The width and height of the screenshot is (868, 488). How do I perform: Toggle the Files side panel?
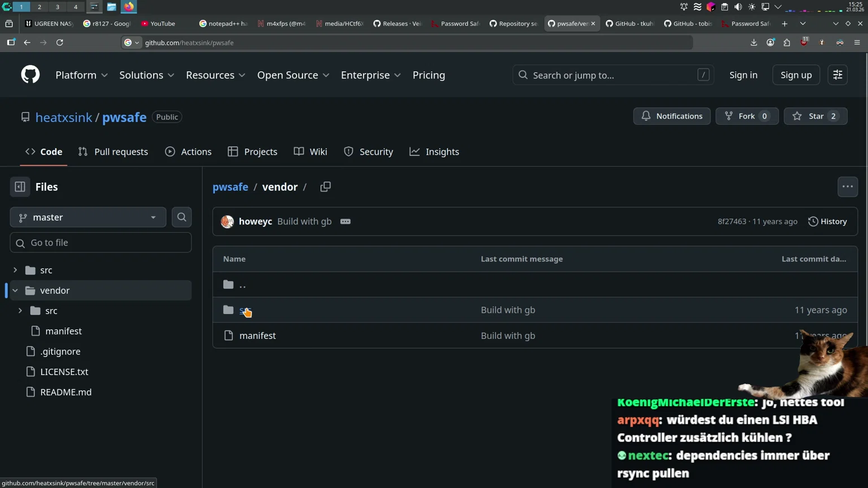pos(20,186)
